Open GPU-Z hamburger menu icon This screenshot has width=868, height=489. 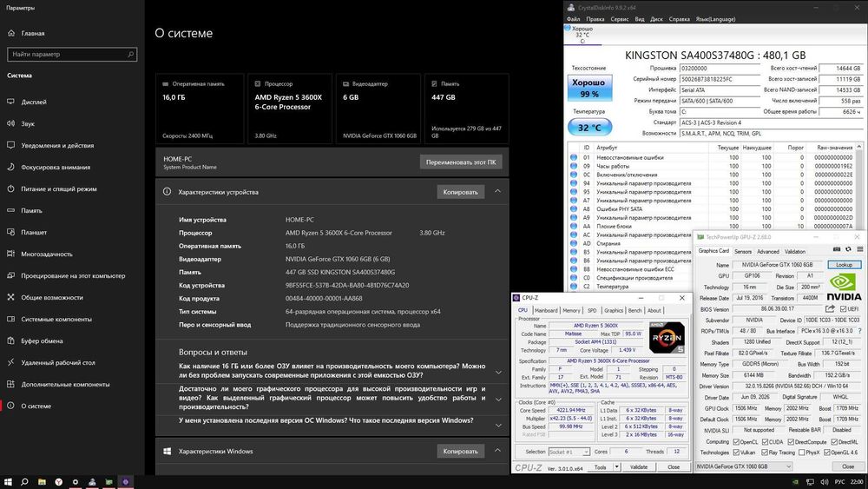(x=859, y=249)
